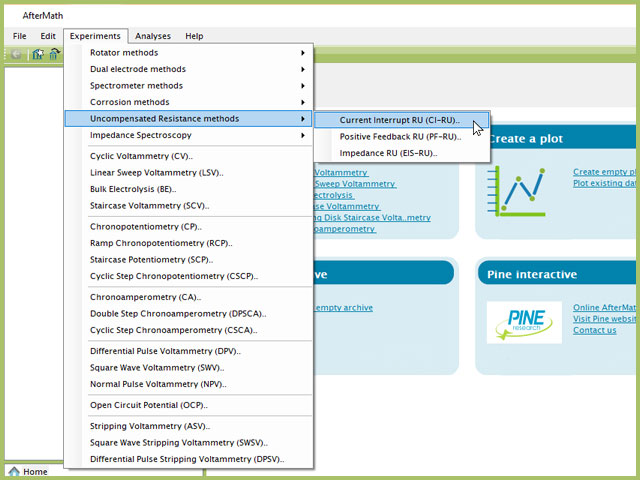Screen dimensions: 640x480
Task: Choose Cyclic Voltammetry (CV) experiment
Action: [189, 156]
